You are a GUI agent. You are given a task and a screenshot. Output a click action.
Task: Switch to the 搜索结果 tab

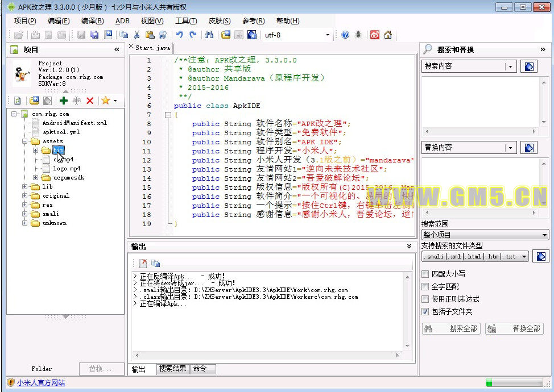(173, 369)
